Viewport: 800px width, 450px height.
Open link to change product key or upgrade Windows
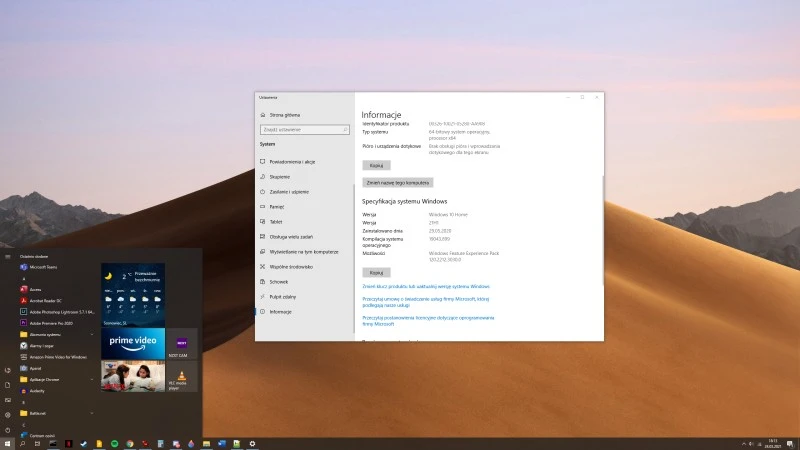[x=426, y=287]
